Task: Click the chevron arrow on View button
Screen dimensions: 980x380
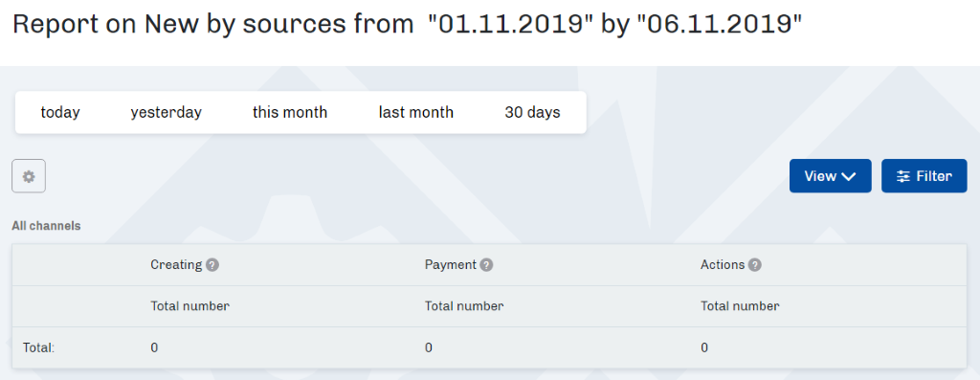Action: [x=848, y=177]
